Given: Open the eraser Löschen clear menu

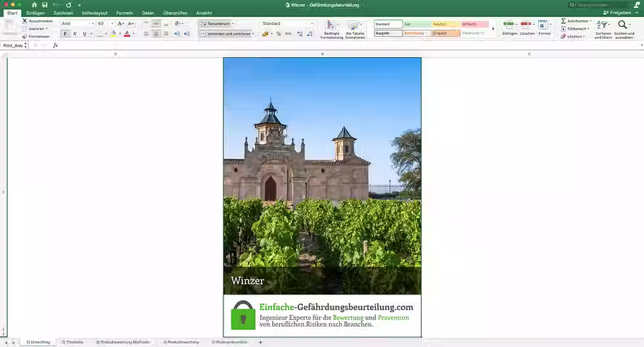Looking at the screenshot, I should pyautogui.click(x=572, y=36).
